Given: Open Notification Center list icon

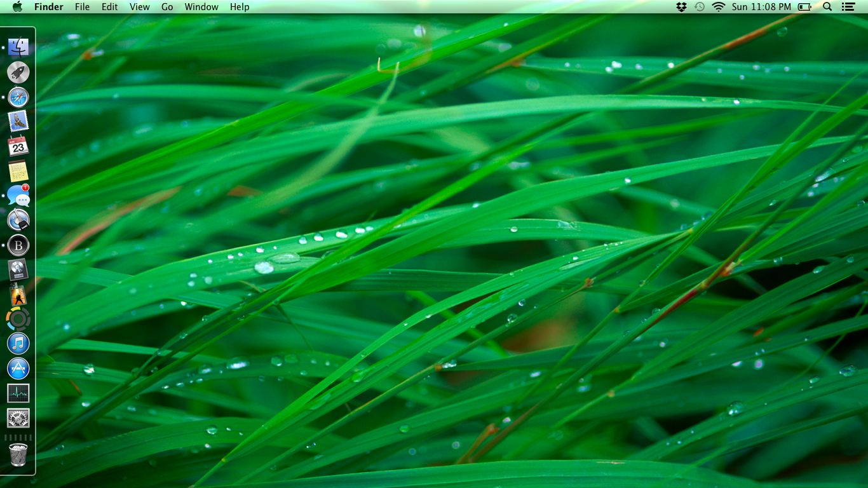Looking at the screenshot, I should tap(848, 7).
